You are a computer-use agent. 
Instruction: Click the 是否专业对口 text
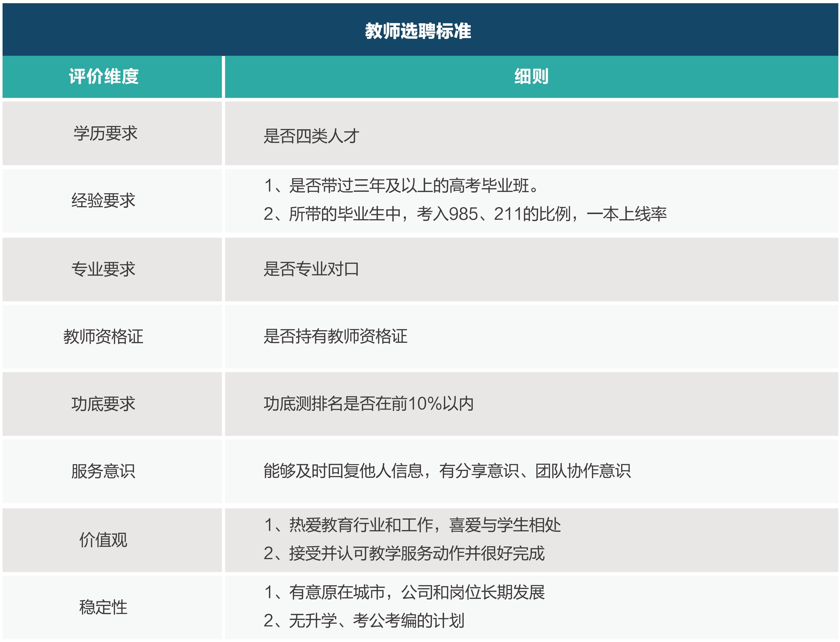(x=311, y=269)
